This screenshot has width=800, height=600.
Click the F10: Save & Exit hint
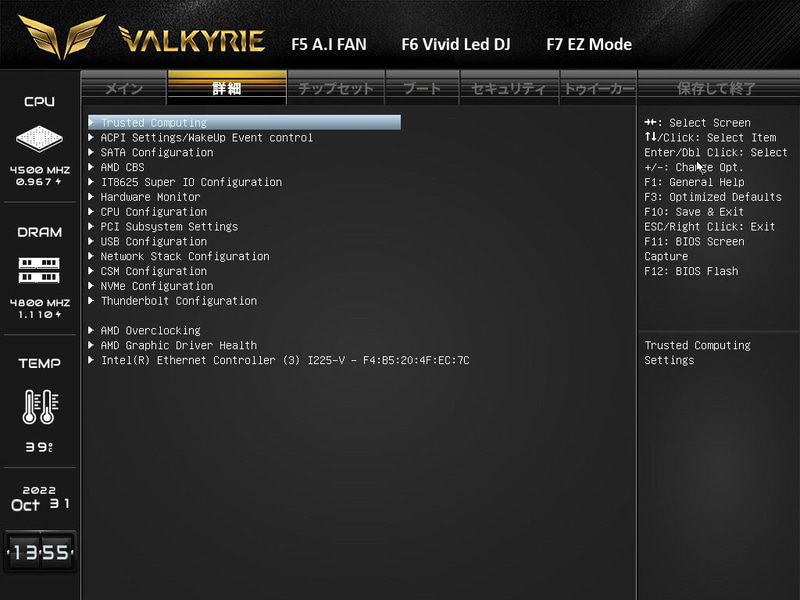pos(694,212)
